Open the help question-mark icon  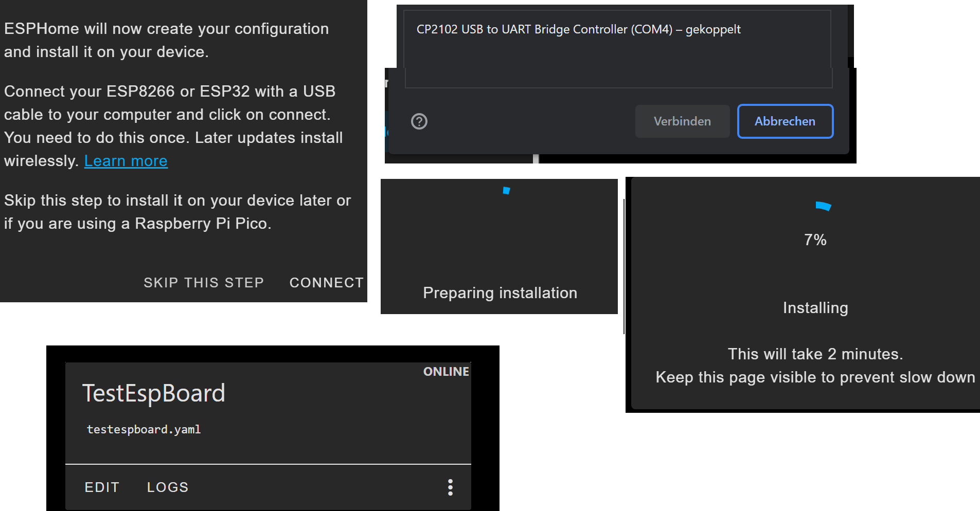419,121
